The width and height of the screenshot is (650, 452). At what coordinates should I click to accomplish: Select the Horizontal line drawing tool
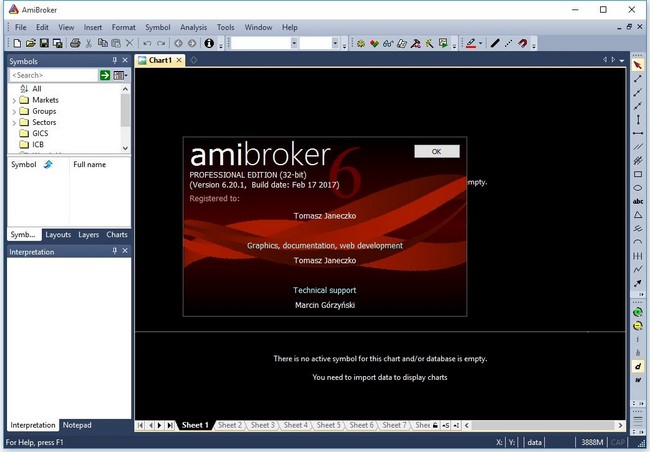(638, 134)
